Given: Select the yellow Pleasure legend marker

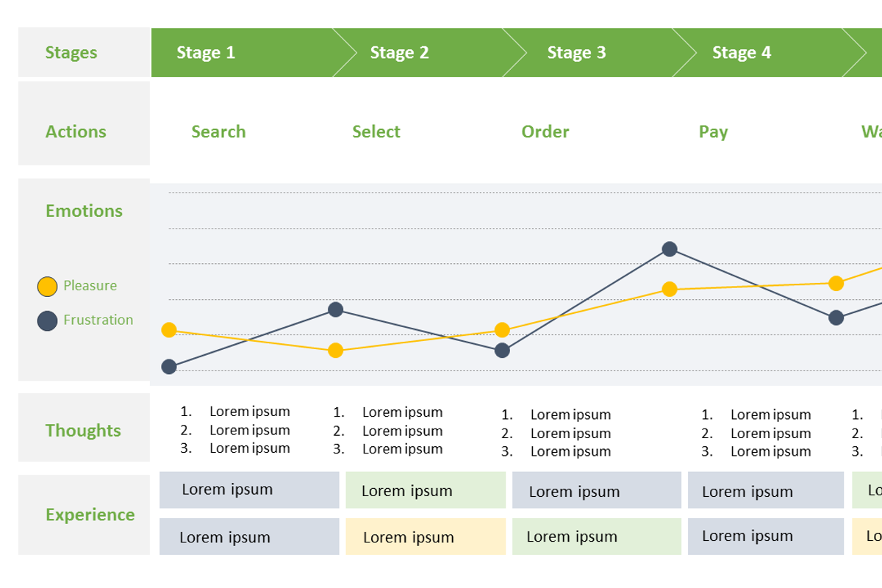Looking at the screenshot, I should click(47, 286).
